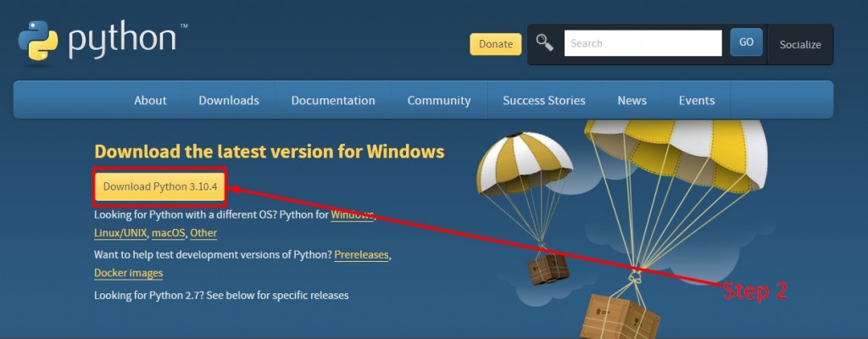Follow the Other OS link
Viewport: 868px width, 339px height.
pyautogui.click(x=203, y=233)
